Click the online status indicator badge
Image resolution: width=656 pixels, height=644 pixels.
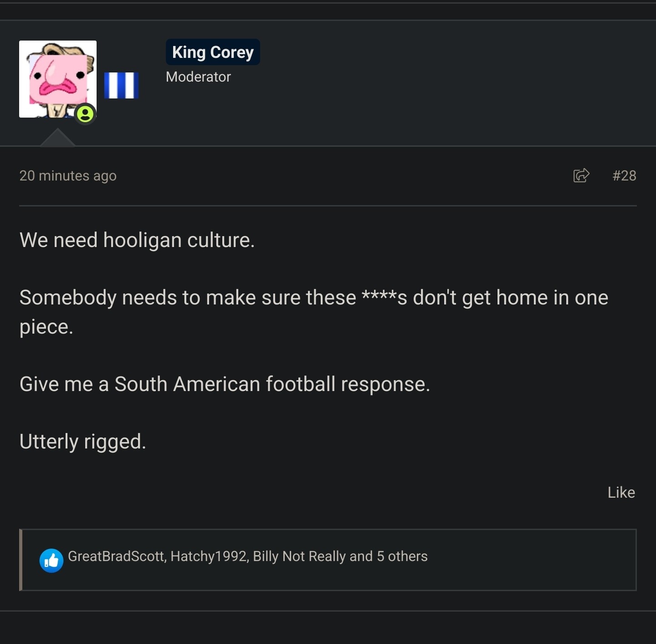[85, 113]
